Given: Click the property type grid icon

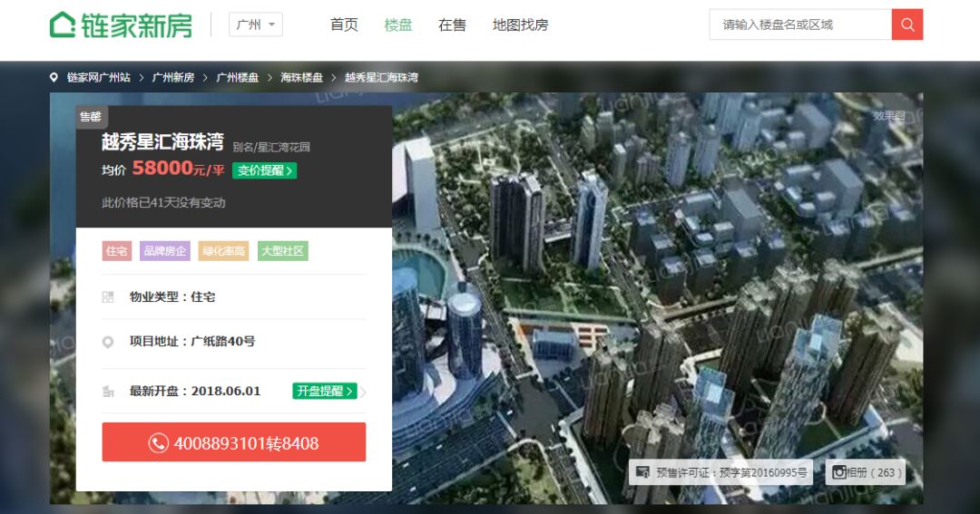Looking at the screenshot, I should click(108, 297).
